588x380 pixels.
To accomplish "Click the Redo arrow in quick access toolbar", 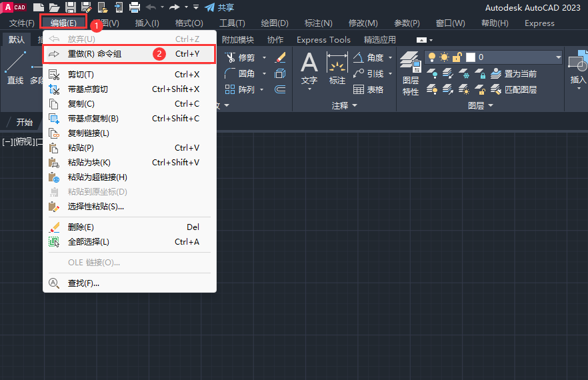I will [175, 7].
